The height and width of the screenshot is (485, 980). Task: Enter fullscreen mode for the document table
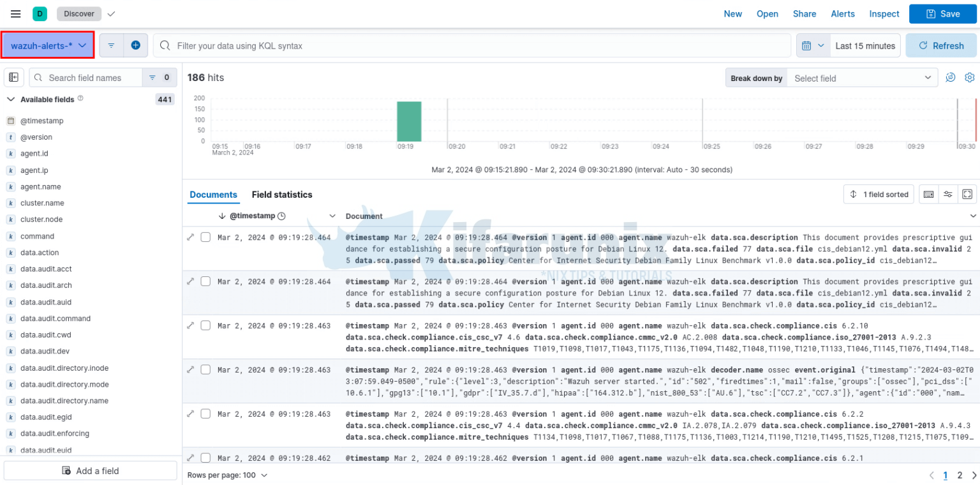click(x=967, y=194)
